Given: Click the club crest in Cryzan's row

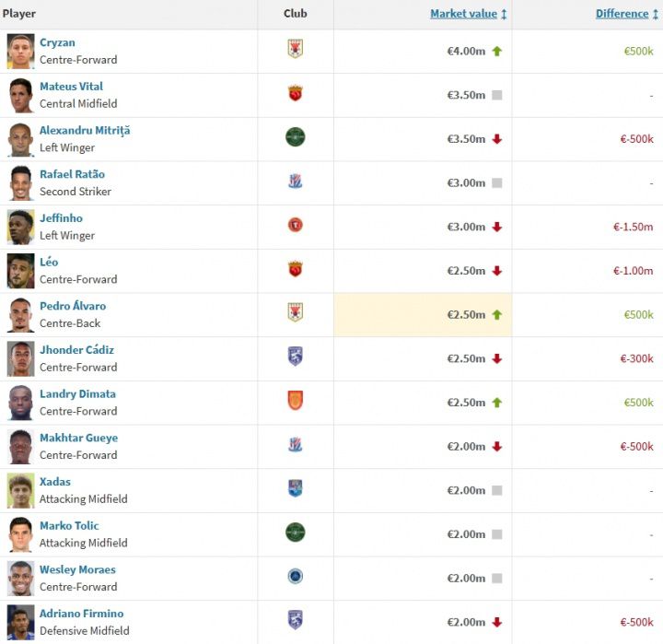Looking at the screenshot, I should click(x=296, y=49).
